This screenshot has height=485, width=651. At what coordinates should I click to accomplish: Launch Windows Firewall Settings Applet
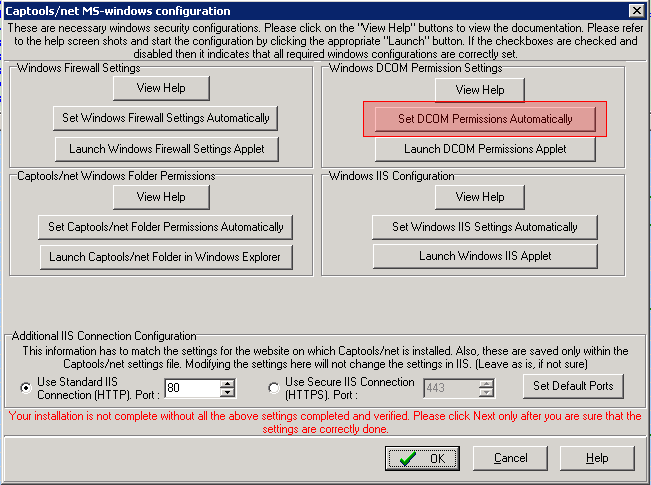click(x=166, y=149)
